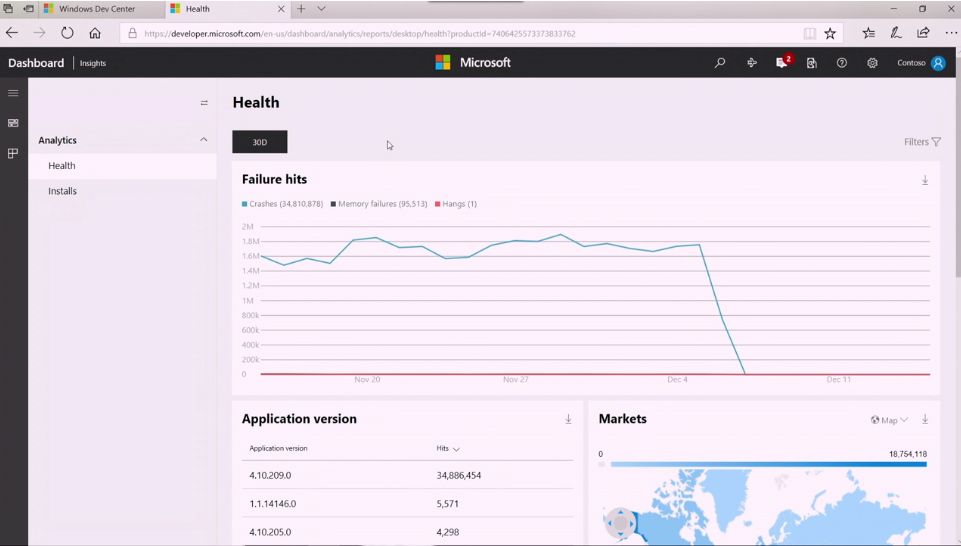Click the Microsoft logo

click(x=473, y=63)
